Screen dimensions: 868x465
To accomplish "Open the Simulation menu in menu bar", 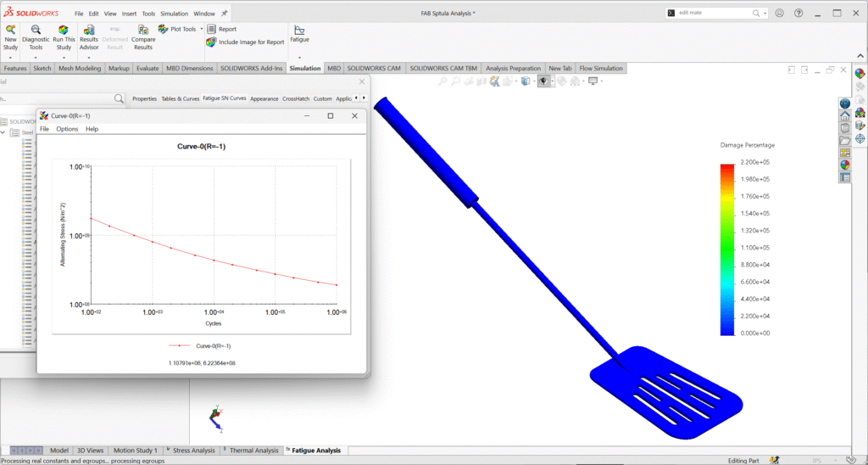I will tap(172, 14).
